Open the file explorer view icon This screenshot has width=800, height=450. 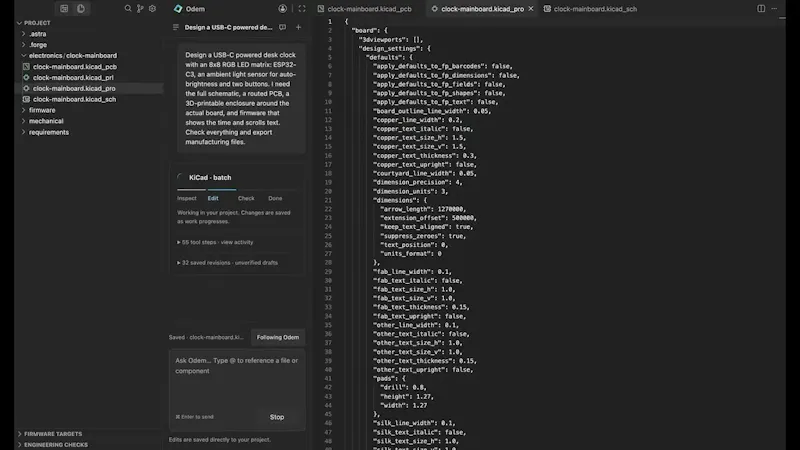[64, 9]
